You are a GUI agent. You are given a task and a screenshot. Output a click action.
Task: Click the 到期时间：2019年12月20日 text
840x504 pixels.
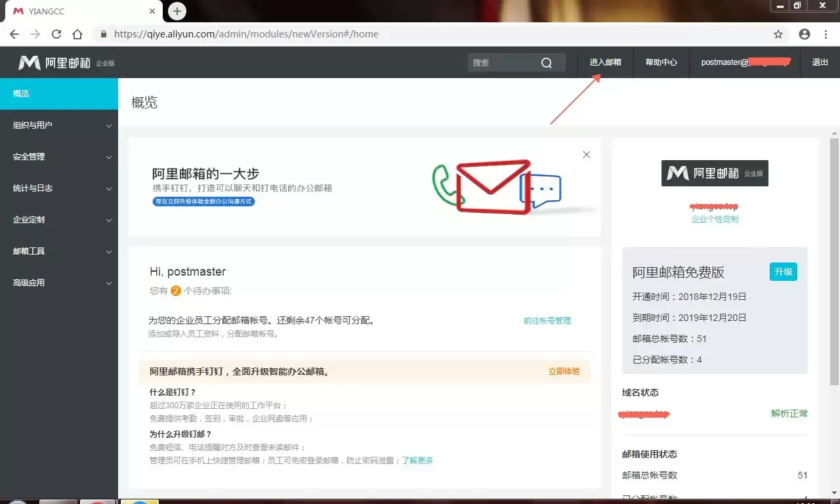[689, 318]
